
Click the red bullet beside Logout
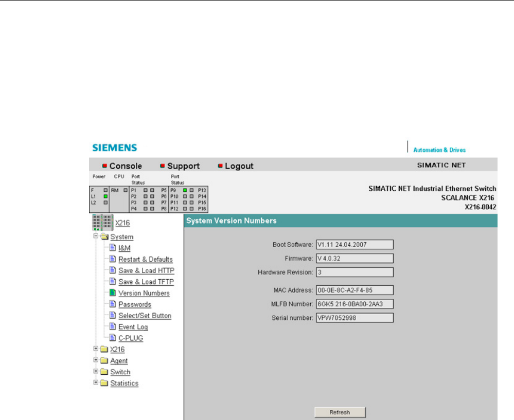[220, 166]
